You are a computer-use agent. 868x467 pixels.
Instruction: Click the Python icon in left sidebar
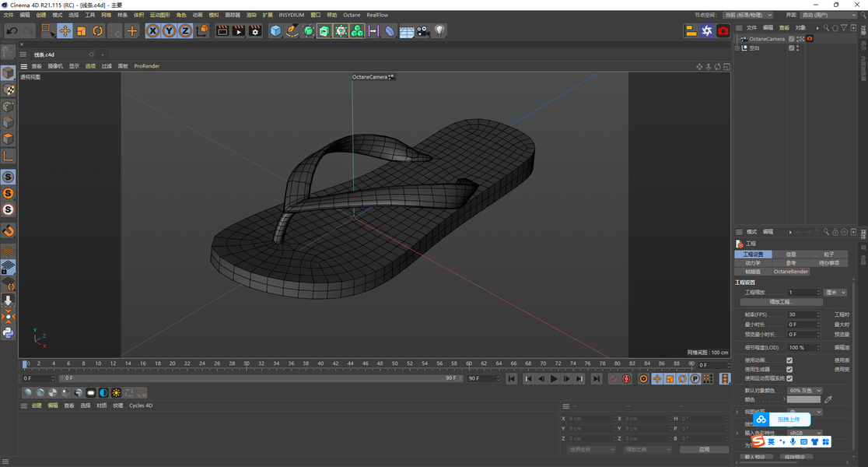pos(8,333)
